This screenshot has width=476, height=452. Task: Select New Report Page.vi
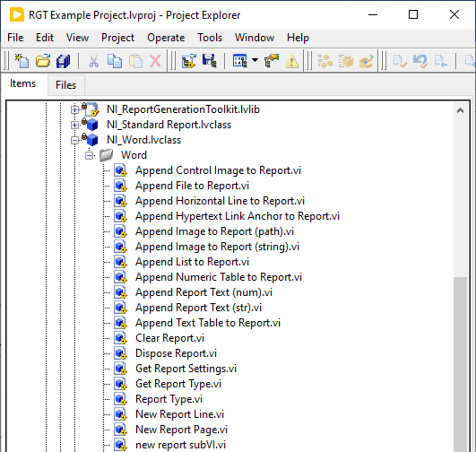[x=181, y=429]
